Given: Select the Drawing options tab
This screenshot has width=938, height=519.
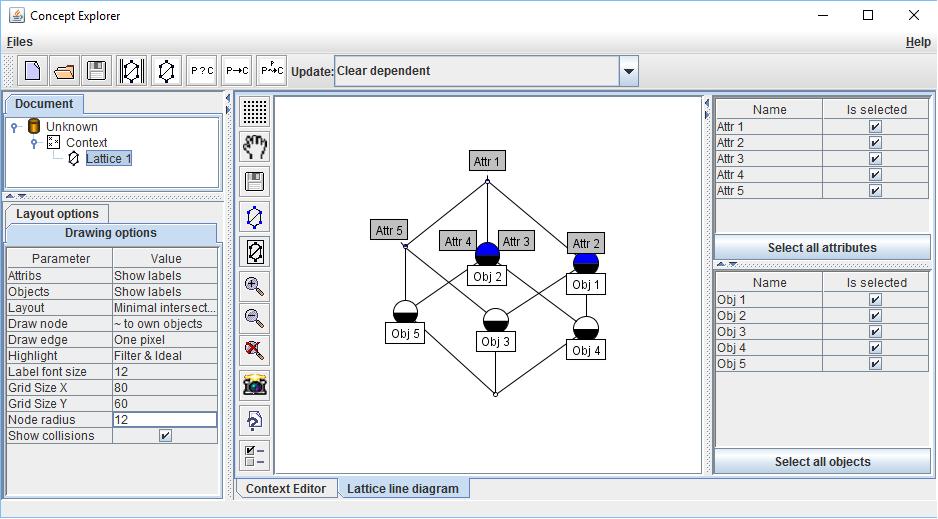Looking at the screenshot, I should tap(111, 233).
